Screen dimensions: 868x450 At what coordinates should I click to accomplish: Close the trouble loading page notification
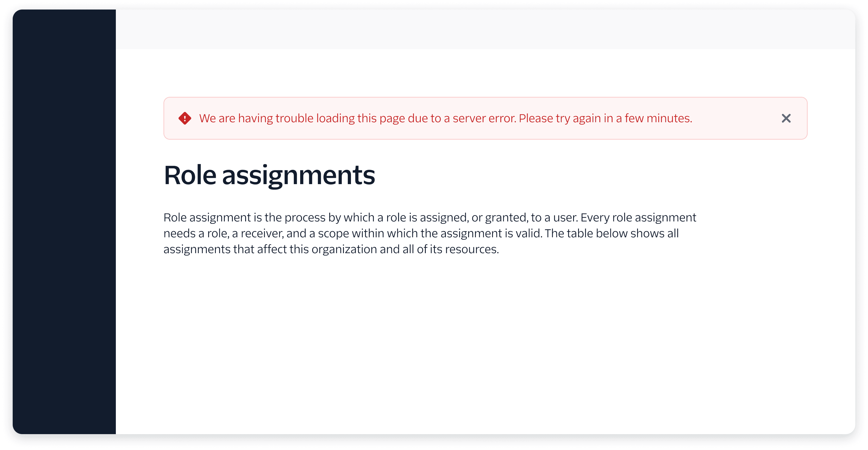point(787,118)
